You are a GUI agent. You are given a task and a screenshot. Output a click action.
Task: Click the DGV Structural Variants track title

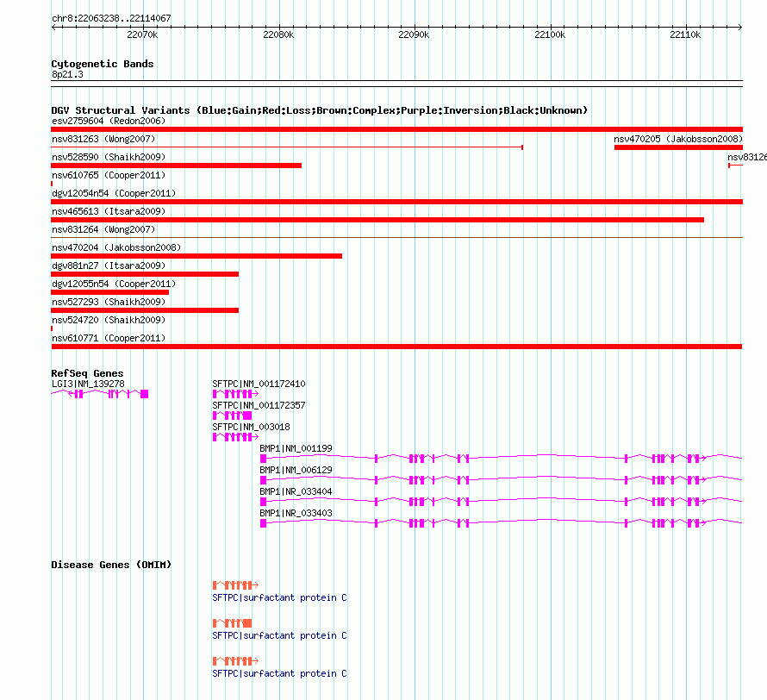tap(320, 110)
